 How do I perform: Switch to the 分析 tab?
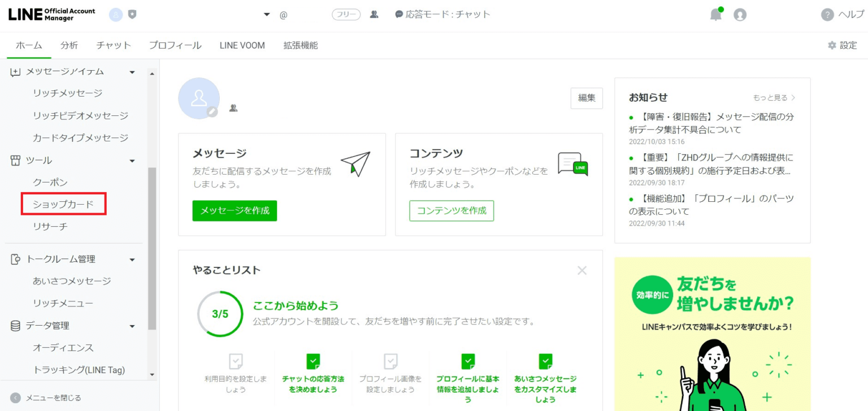click(x=69, y=45)
